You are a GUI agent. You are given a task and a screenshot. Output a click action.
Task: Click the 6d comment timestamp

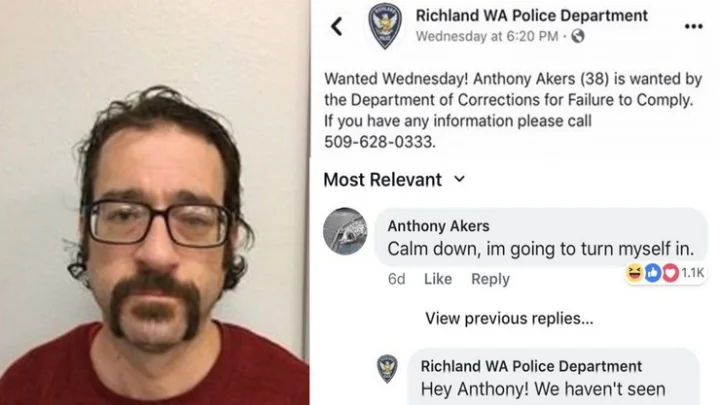click(x=396, y=279)
